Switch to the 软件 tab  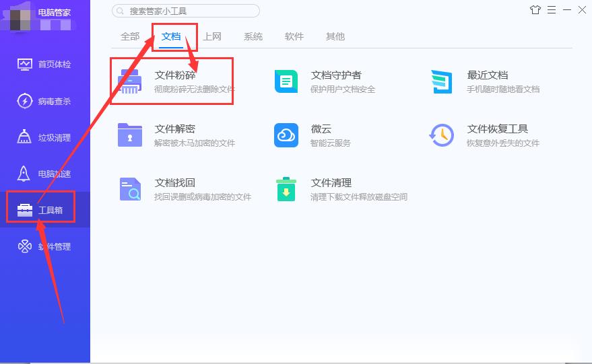294,36
